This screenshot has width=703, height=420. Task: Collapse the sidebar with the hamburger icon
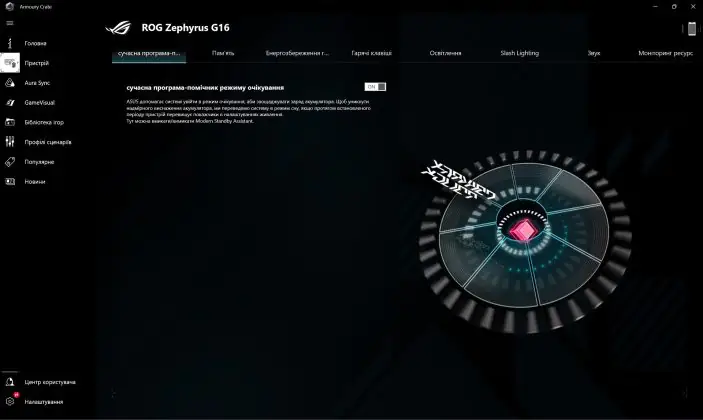(x=10, y=23)
